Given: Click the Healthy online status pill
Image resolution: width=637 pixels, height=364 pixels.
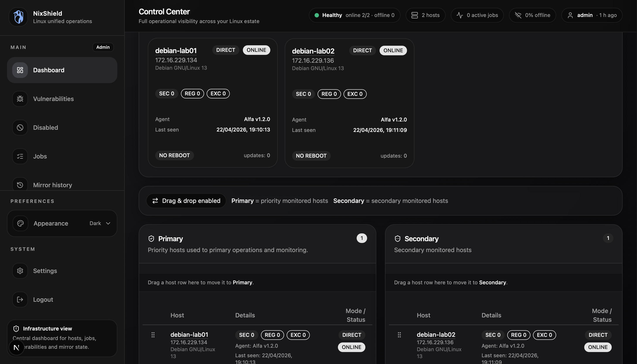Looking at the screenshot, I should coord(354,15).
